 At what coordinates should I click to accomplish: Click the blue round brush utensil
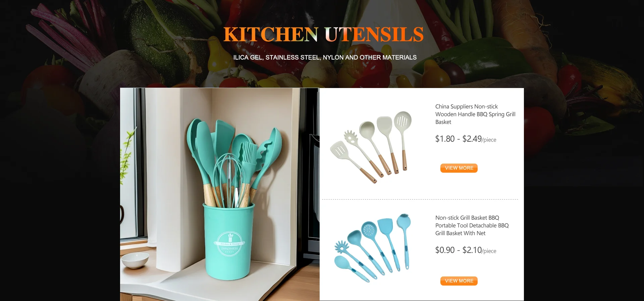click(404, 240)
